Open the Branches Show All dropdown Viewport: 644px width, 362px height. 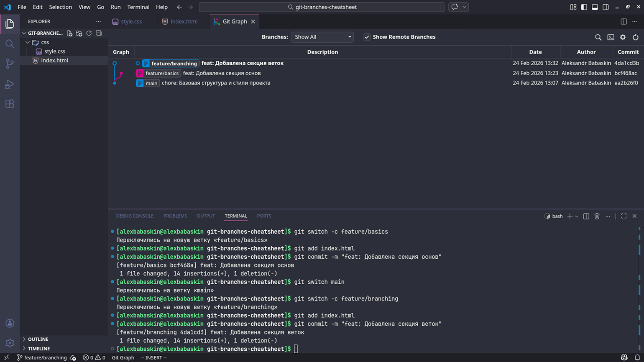(322, 37)
